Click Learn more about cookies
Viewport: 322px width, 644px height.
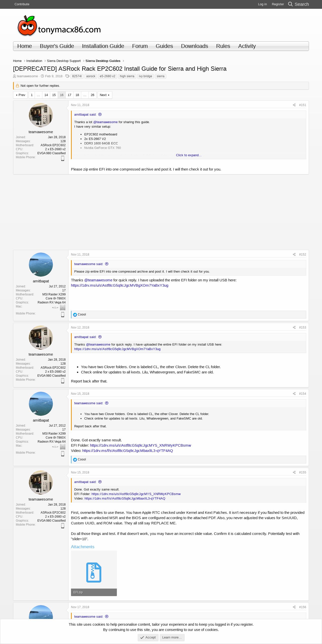[172, 637]
